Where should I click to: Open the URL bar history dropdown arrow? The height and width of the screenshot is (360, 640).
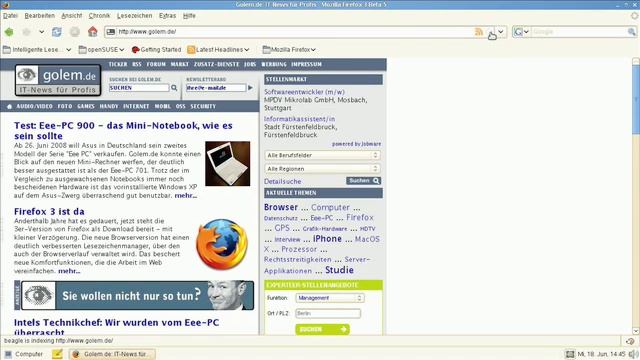[x=501, y=31]
